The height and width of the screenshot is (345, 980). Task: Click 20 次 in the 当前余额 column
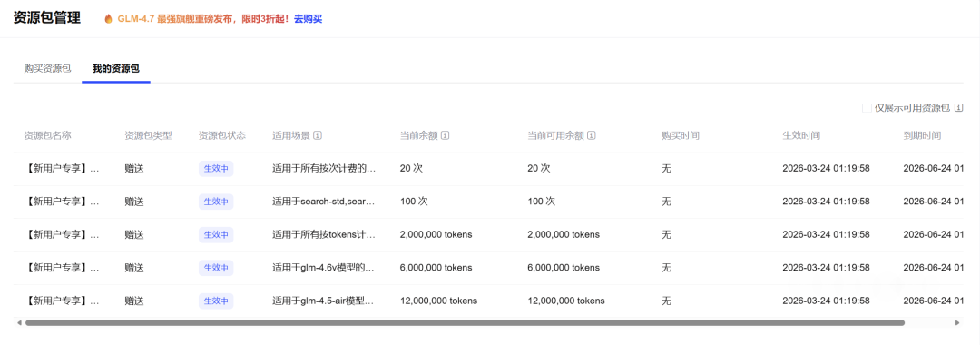[411, 168]
